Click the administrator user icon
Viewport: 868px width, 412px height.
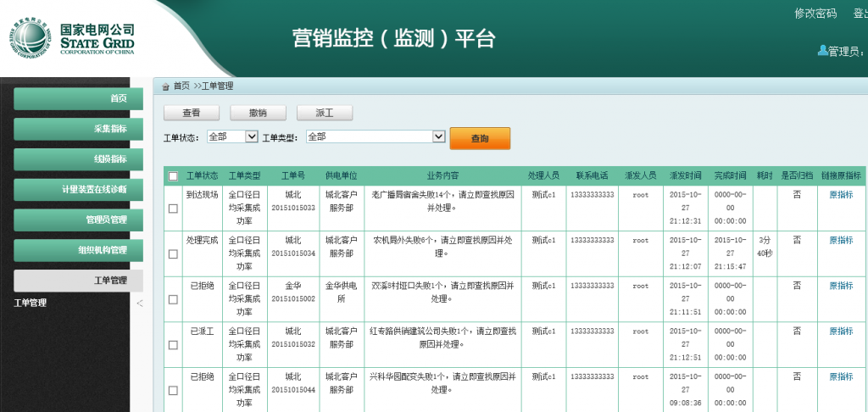pos(822,50)
